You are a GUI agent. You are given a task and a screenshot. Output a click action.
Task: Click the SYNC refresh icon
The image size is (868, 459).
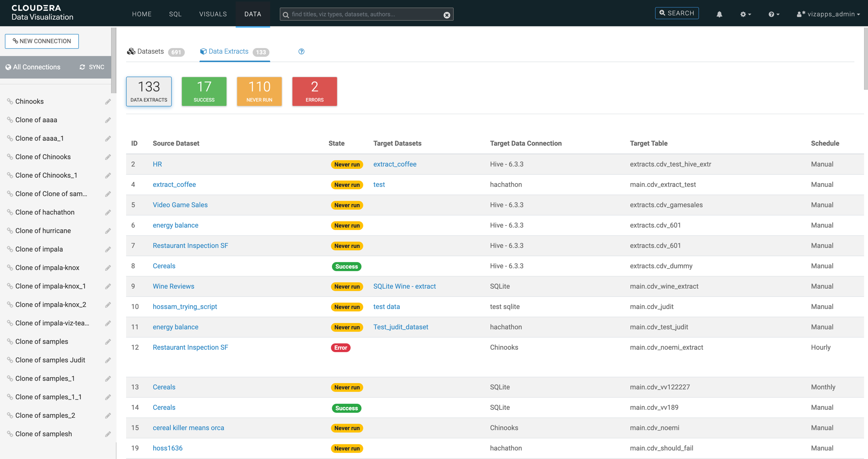click(82, 67)
